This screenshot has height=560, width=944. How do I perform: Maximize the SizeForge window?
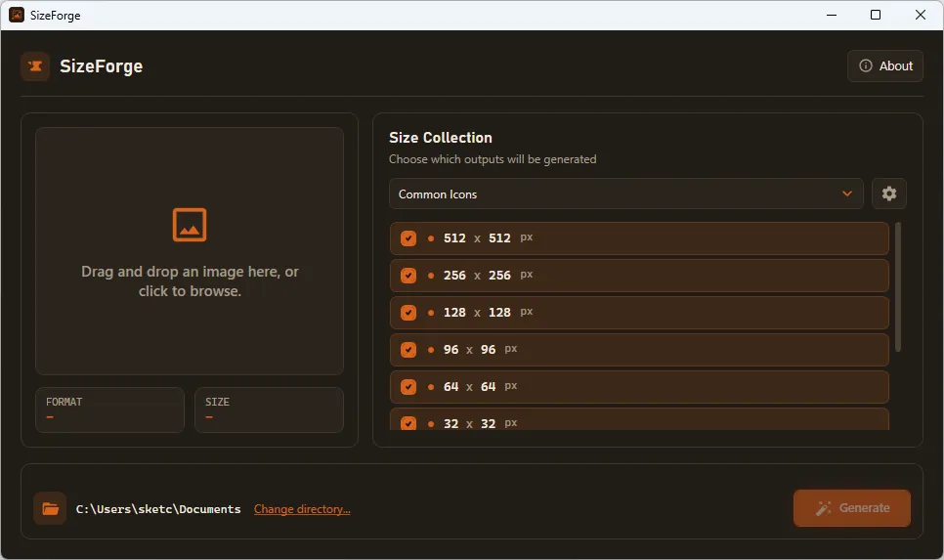(x=876, y=15)
